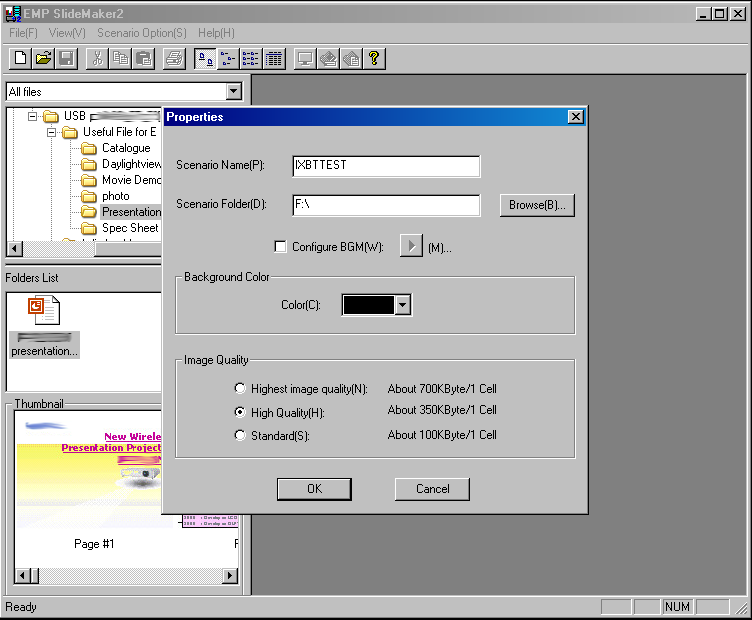Click the New file toolbar icon
The image size is (752, 620).
point(21,59)
